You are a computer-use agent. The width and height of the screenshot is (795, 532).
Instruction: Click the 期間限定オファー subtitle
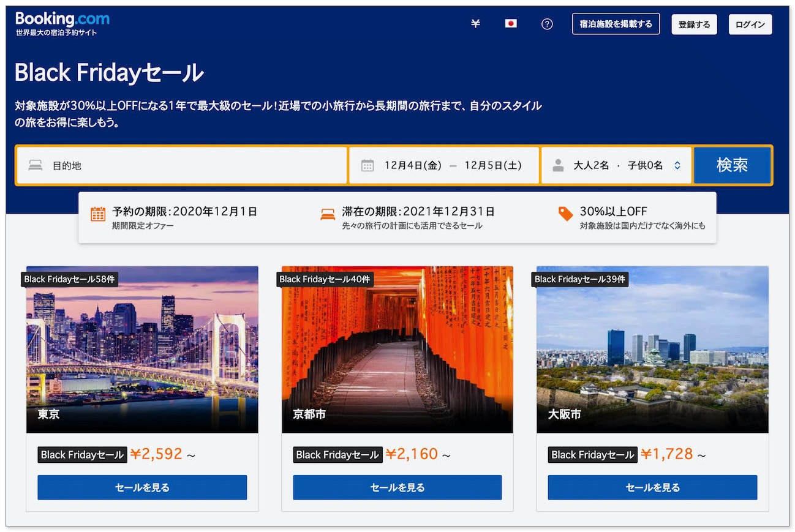(143, 226)
